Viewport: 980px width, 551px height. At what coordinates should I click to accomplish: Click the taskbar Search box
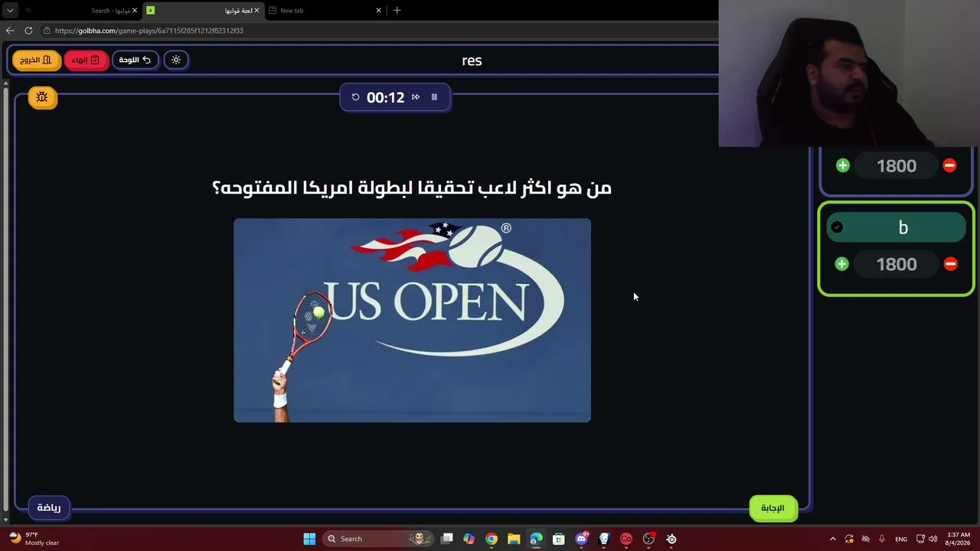click(378, 539)
